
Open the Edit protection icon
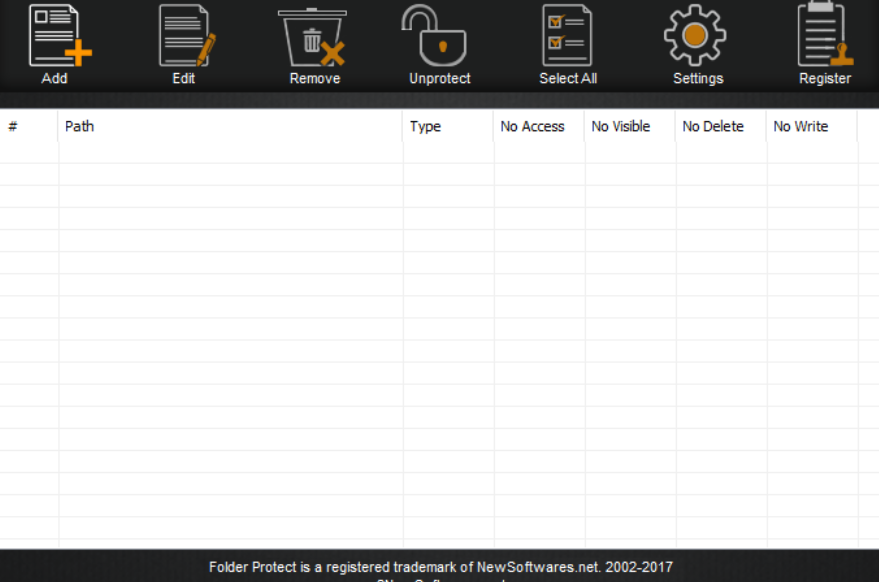coord(187,35)
